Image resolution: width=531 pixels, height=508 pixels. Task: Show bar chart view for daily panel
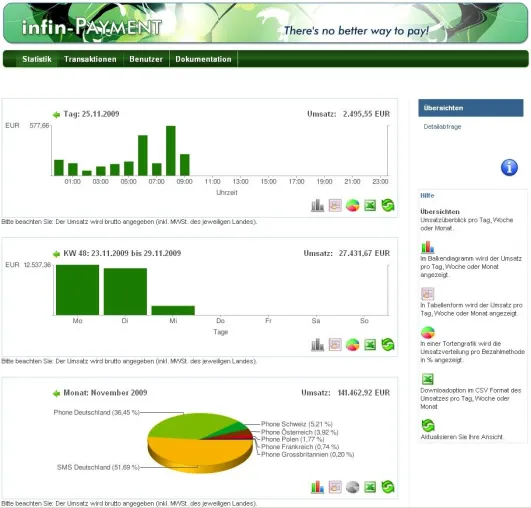(317, 205)
